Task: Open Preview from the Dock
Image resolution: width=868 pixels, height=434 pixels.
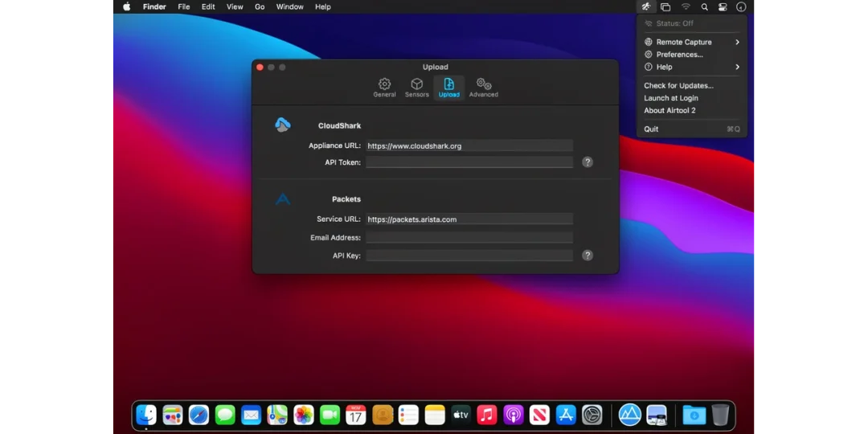Action: (x=657, y=415)
